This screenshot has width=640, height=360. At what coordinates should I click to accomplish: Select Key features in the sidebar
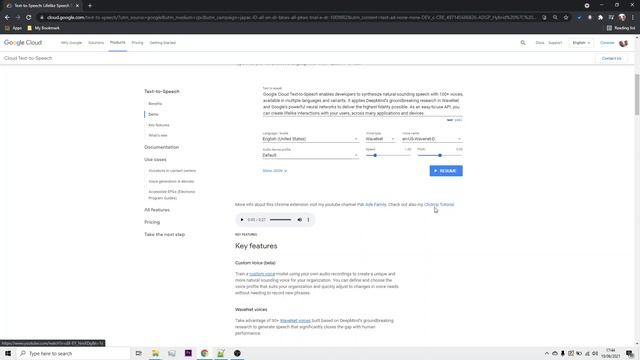click(159, 125)
